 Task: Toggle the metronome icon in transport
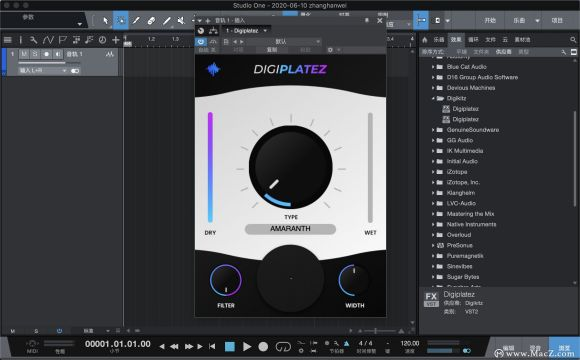pos(346,344)
